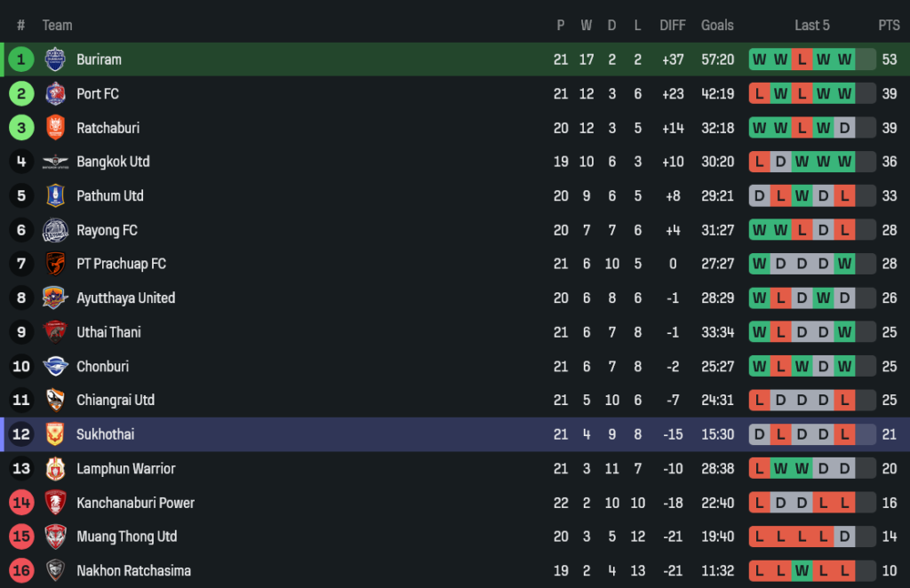Click the Port FC team logo
Screen dimensions: 910x588
[x=55, y=93]
